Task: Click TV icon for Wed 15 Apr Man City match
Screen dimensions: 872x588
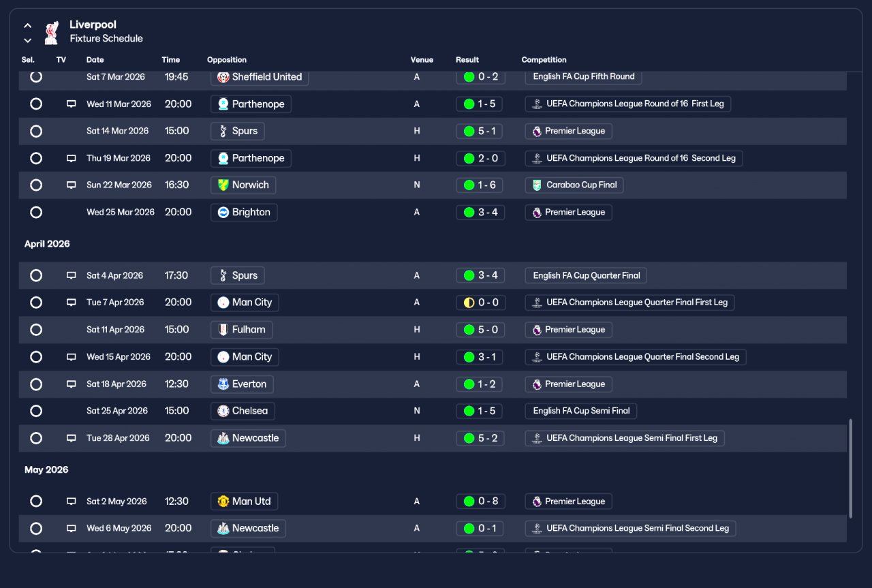Action: pyautogui.click(x=71, y=357)
